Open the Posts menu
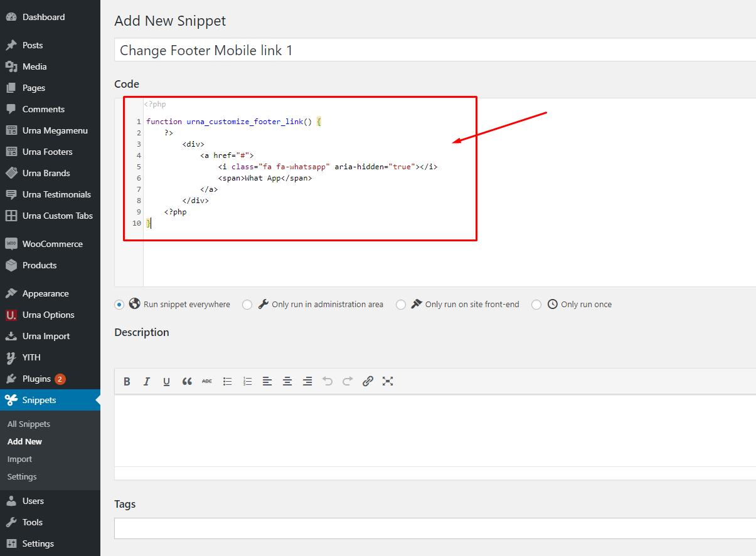This screenshot has height=556, width=756. pos(50,45)
